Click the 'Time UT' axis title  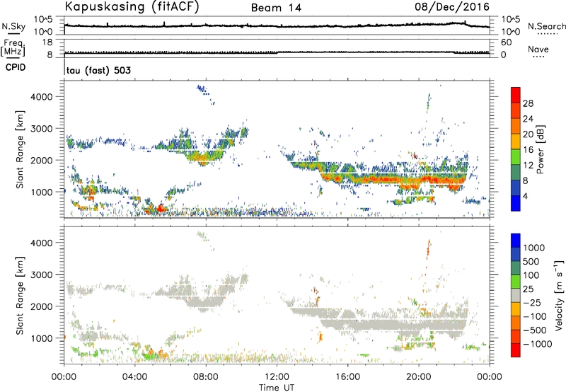pyautogui.click(x=277, y=388)
